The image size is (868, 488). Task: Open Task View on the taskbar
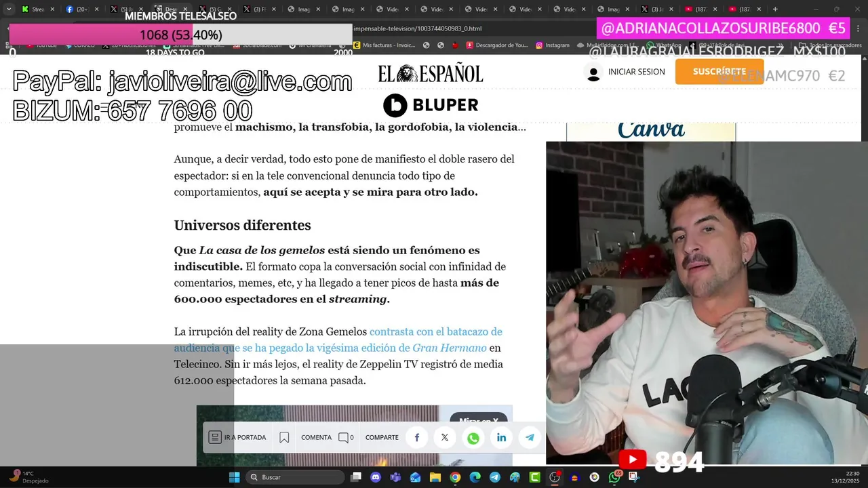(356, 477)
